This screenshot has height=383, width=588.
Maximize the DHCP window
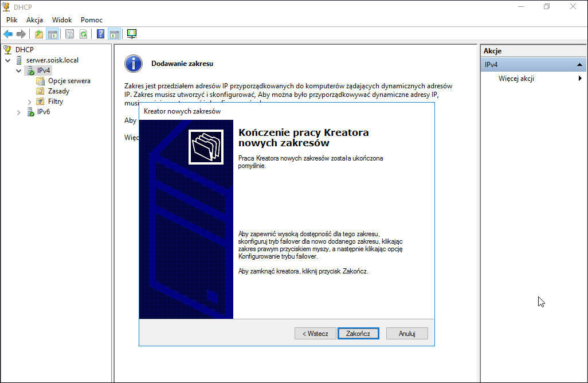coord(547,6)
